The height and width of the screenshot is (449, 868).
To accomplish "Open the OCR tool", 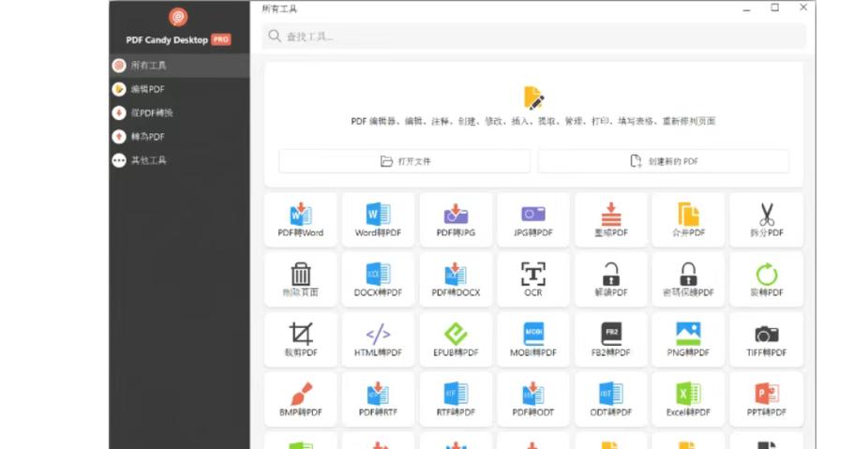I will pyautogui.click(x=533, y=279).
